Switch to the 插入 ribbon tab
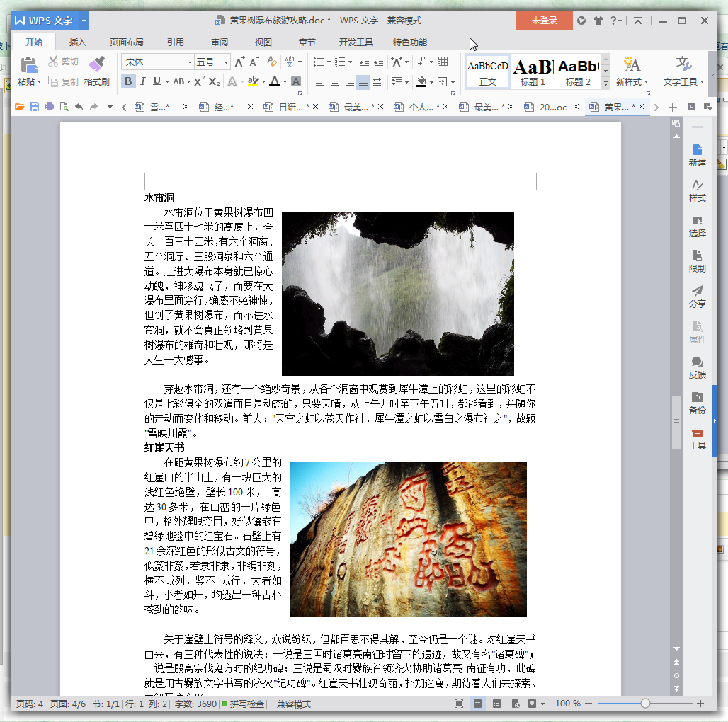Image resolution: width=728 pixels, height=722 pixels. click(x=77, y=42)
